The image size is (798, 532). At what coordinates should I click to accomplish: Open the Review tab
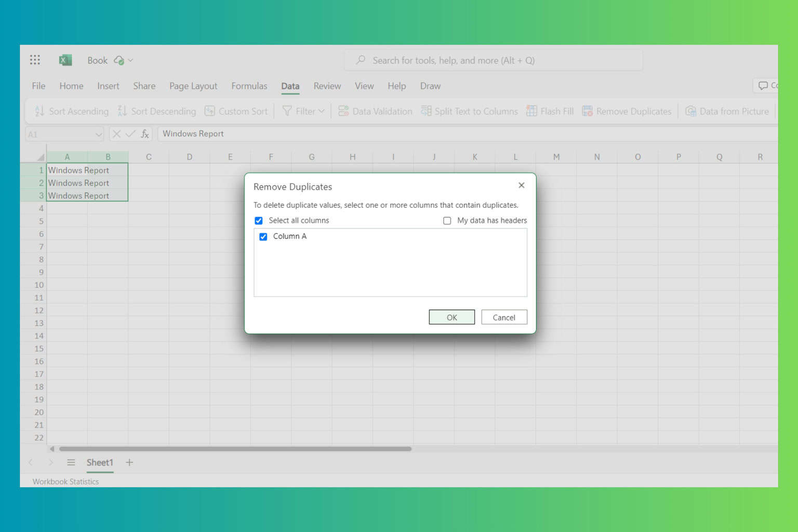[327, 86]
